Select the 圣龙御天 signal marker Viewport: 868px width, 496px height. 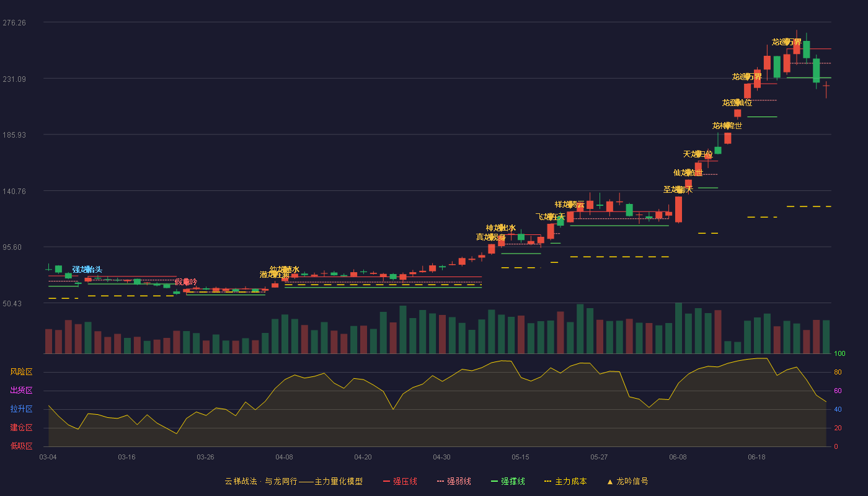(x=678, y=189)
